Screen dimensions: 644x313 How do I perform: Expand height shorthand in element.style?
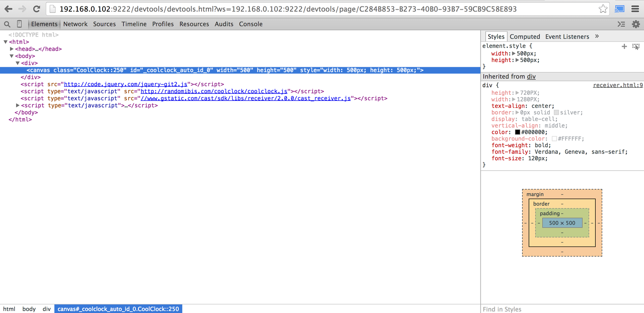click(x=517, y=60)
